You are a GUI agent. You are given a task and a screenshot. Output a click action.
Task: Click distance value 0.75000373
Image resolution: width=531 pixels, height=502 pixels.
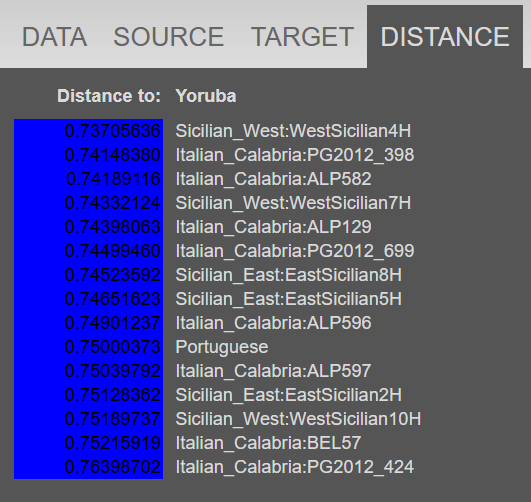112,347
